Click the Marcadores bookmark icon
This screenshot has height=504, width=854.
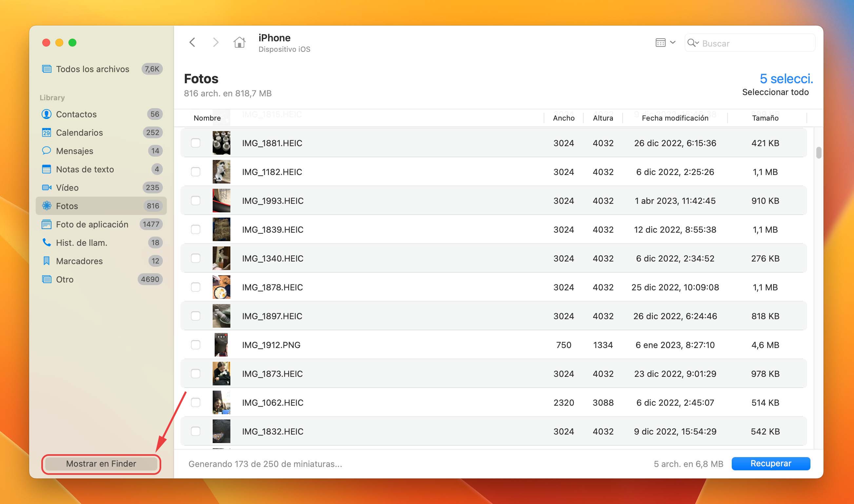[x=47, y=261]
